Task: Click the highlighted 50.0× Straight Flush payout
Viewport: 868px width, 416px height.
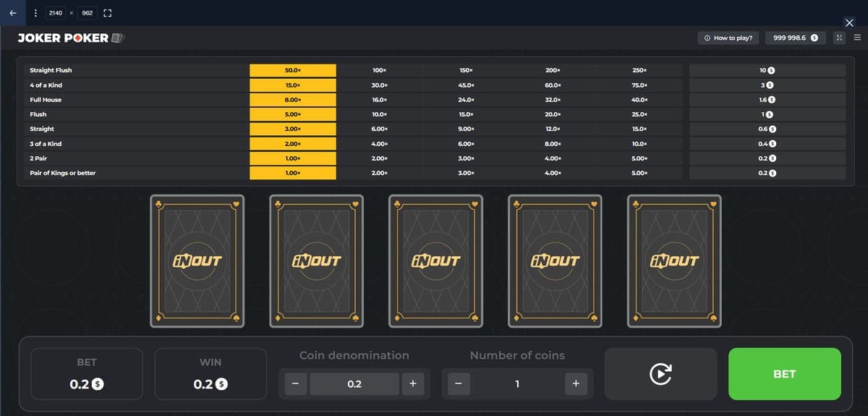Action: pos(293,70)
